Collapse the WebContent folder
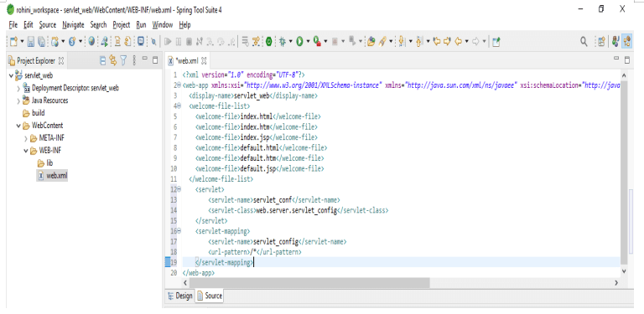This screenshot has width=644, height=314. point(18,126)
